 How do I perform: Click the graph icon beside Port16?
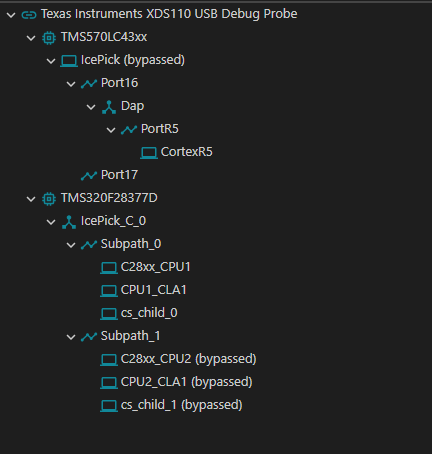pos(89,83)
